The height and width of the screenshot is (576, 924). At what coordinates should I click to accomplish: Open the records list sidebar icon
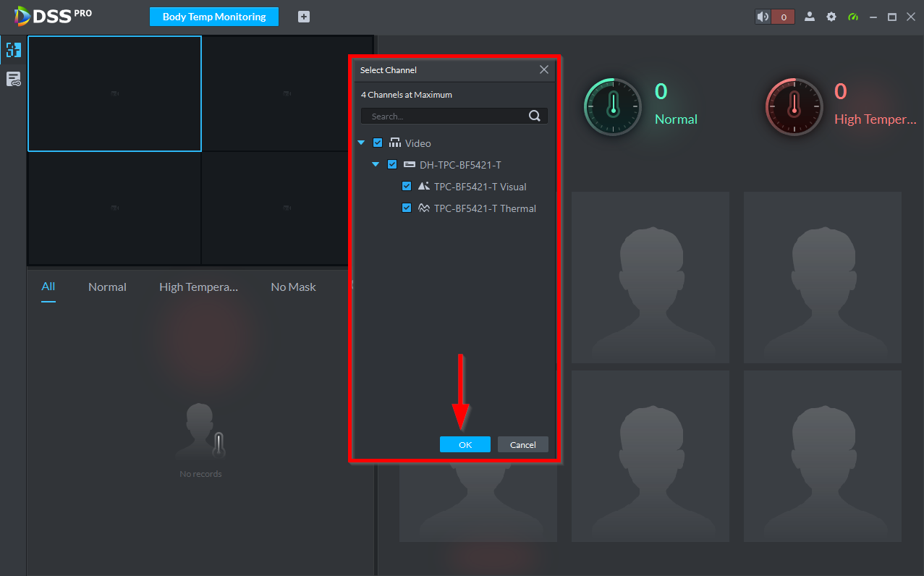coord(14,80)
